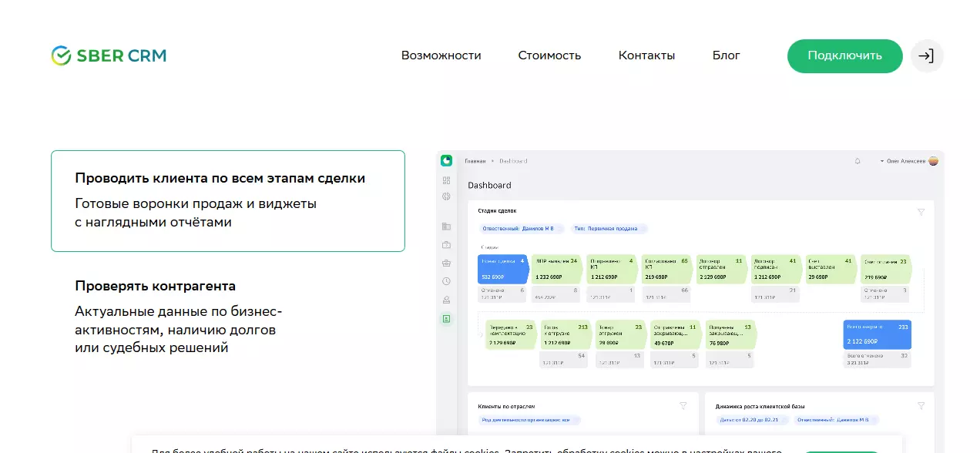Click the green Подключить button
The height and width of the screenshot is (453, 980).
(x=845, y=56)
